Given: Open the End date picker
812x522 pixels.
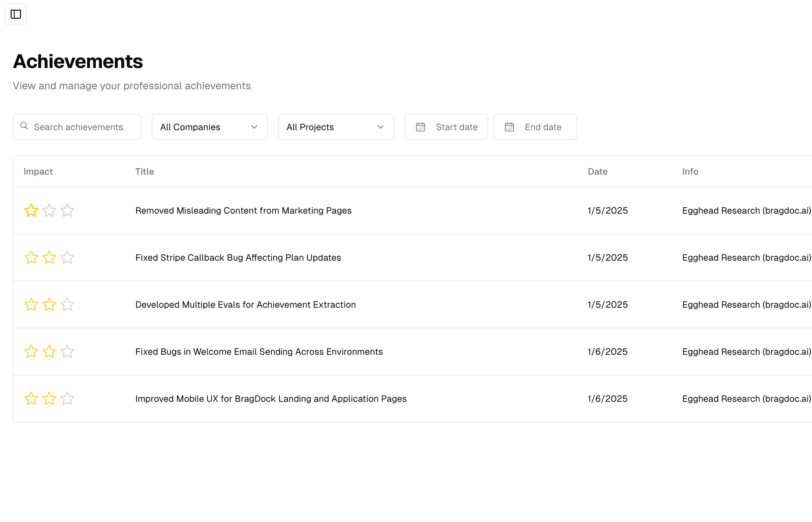Looking at the screenshot, I should coord(535,127).
